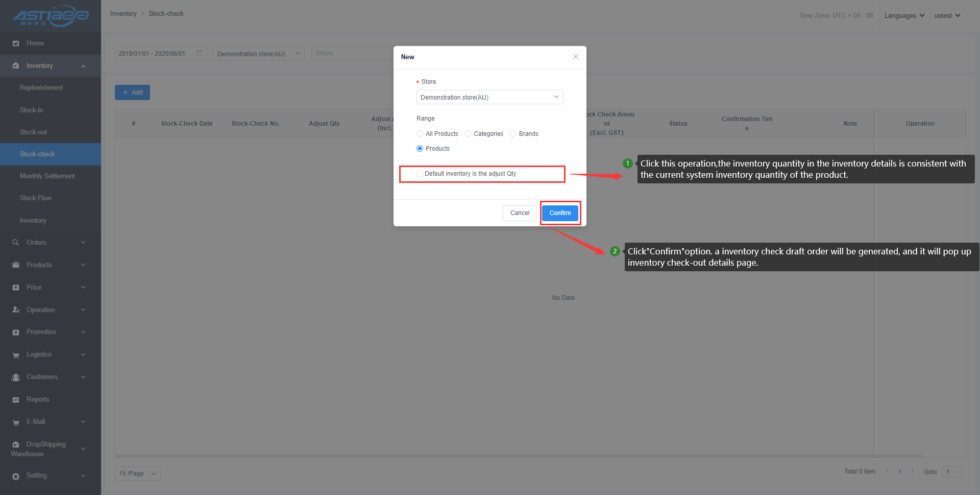Choose the Categories range option

(x=468, y=134)
